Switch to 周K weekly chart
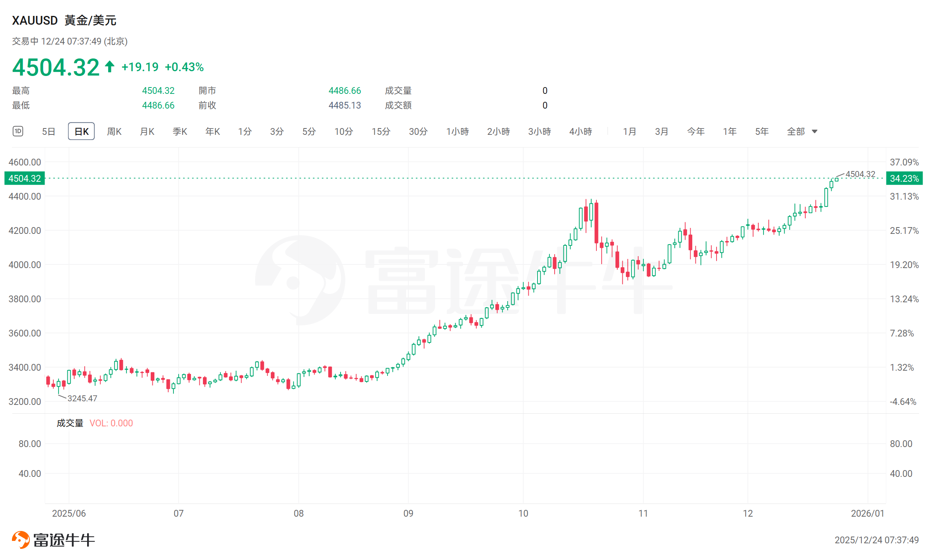The width and height of the screenshot is (931, 560). point(114,131)
